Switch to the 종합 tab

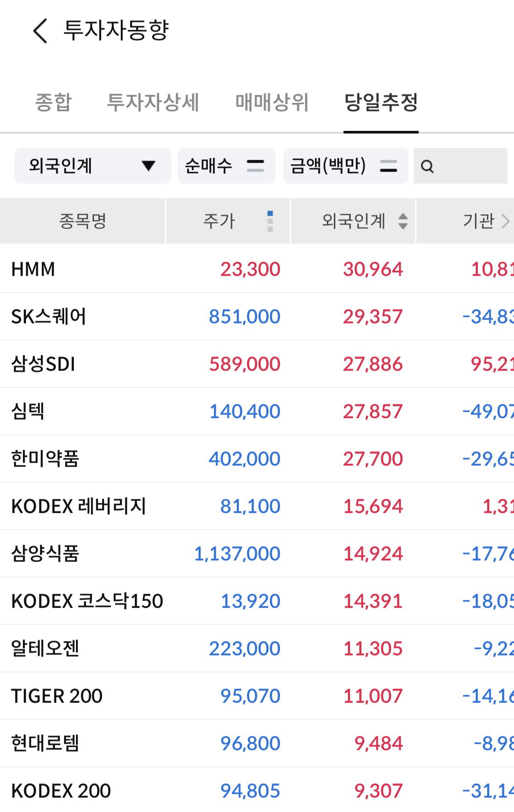tap(53, 102)
